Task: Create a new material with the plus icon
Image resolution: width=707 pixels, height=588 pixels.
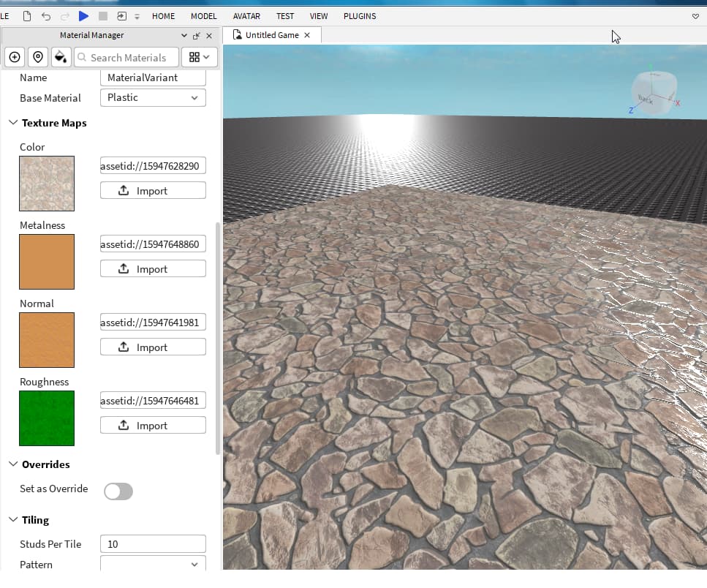Action: pos(15,57)
